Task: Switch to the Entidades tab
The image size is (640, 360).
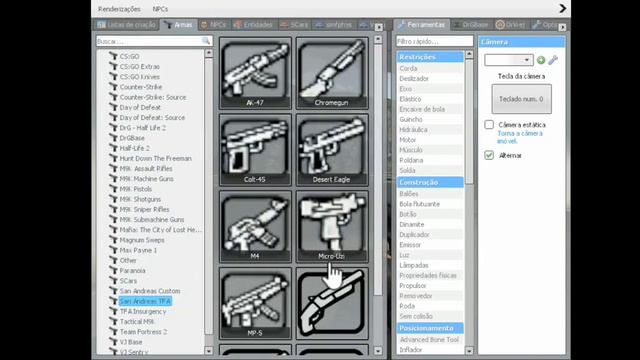Action: point(253,25)
